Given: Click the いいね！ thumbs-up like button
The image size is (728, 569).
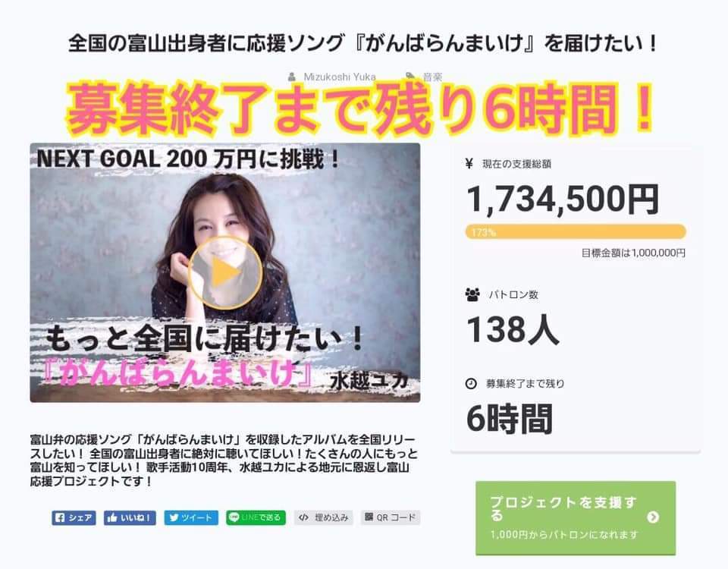Looking at the screenshot, I should pyautogui.click(x=130, y=517).
